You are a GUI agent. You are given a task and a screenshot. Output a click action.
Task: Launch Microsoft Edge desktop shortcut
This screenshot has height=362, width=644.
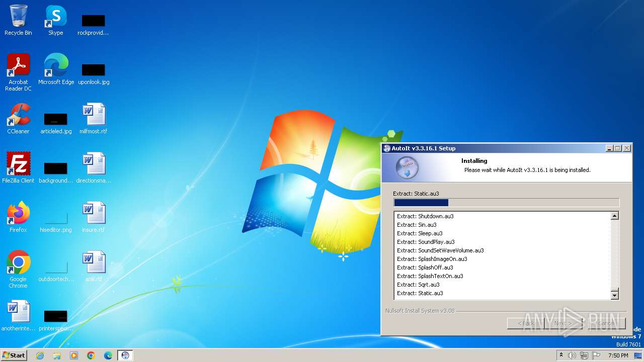tap(56, 69)
